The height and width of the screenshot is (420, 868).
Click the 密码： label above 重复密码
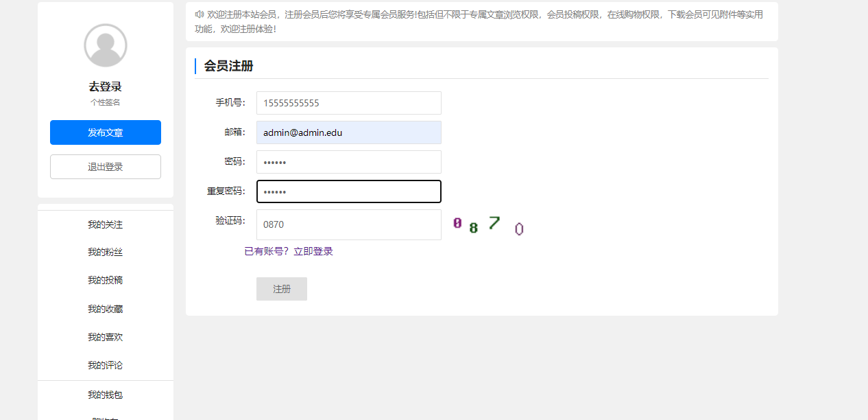click(235, 162)
